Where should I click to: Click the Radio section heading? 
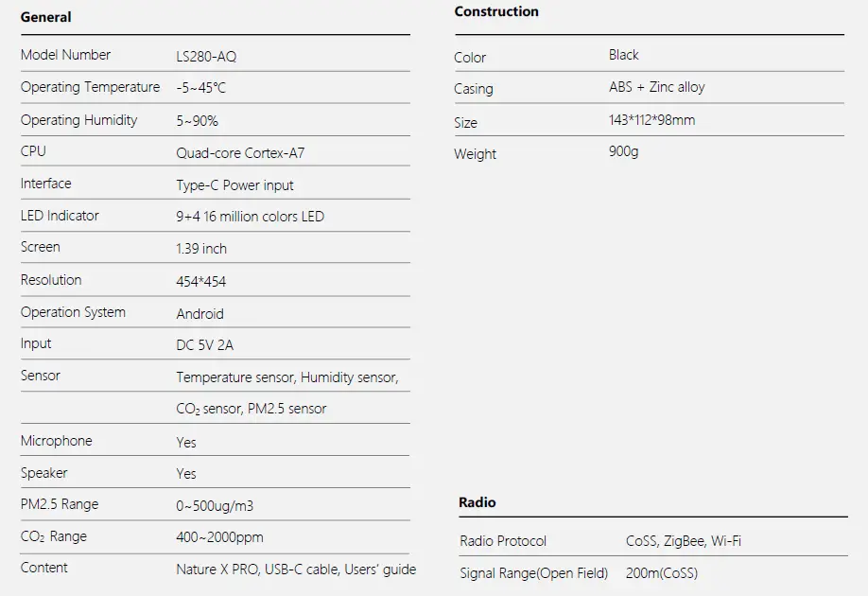(x=477, y=502)
